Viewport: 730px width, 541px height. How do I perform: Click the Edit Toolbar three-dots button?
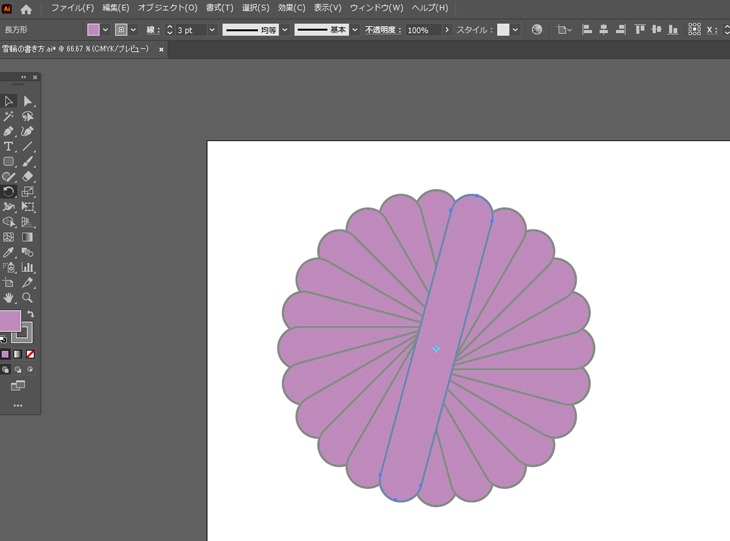point(17,405)
